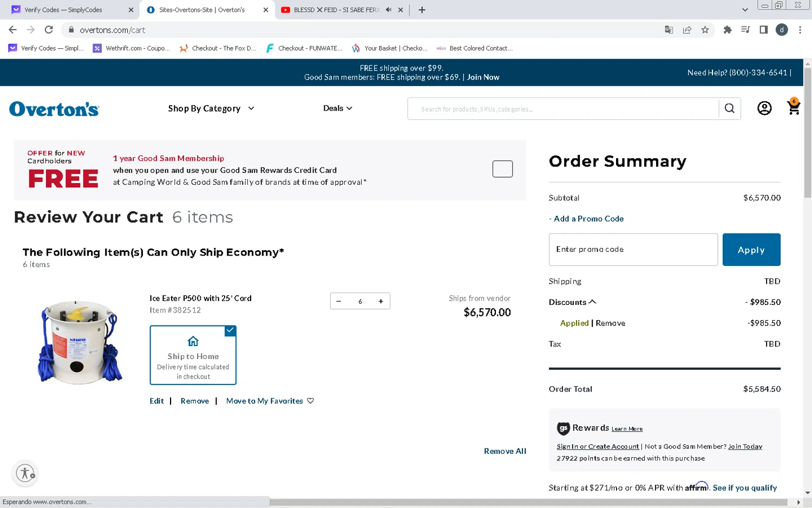Click the quantity value field
812x508 pixels.
click(x=360, y=302)
